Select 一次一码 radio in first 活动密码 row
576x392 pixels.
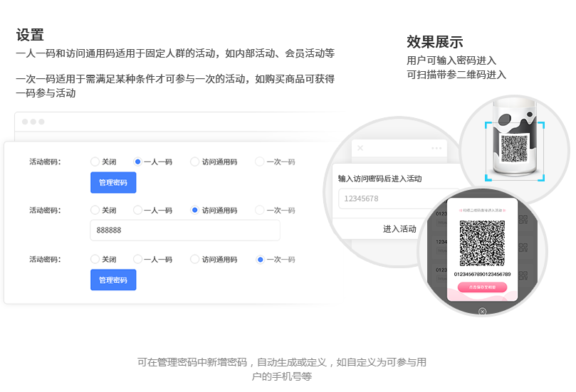[x=260, y=161]
